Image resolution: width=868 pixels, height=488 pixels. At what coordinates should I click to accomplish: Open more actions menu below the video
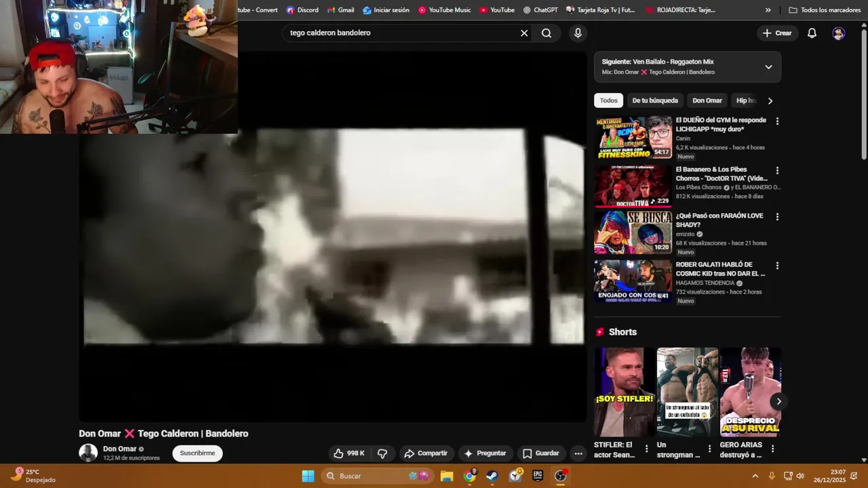click(x=578, y=453)
